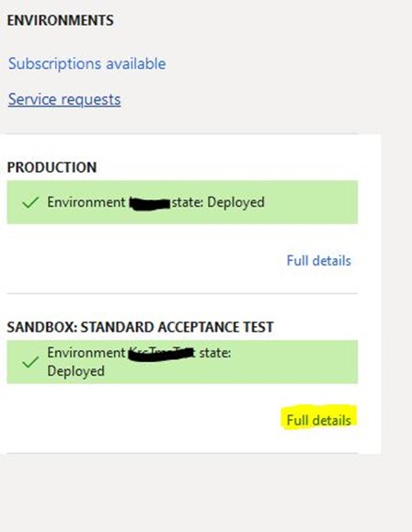Select the Sandbox environment status banner
The image size is (412, 532).
tap(182, 362)
